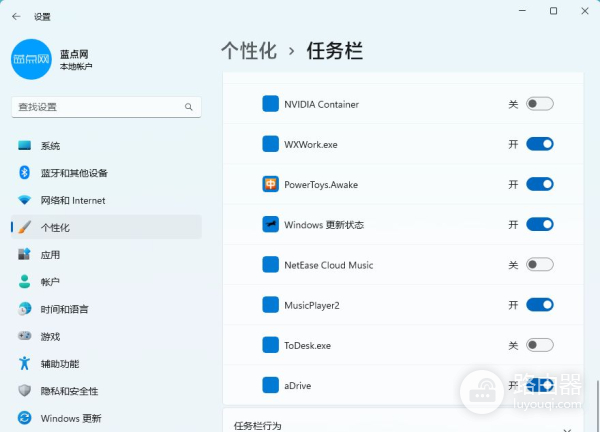Image resolution: width=600 pixels, height=432 pixels.
Task: Turn off the MusicPlayer2 toggle
Action: [x=540, y=305]
